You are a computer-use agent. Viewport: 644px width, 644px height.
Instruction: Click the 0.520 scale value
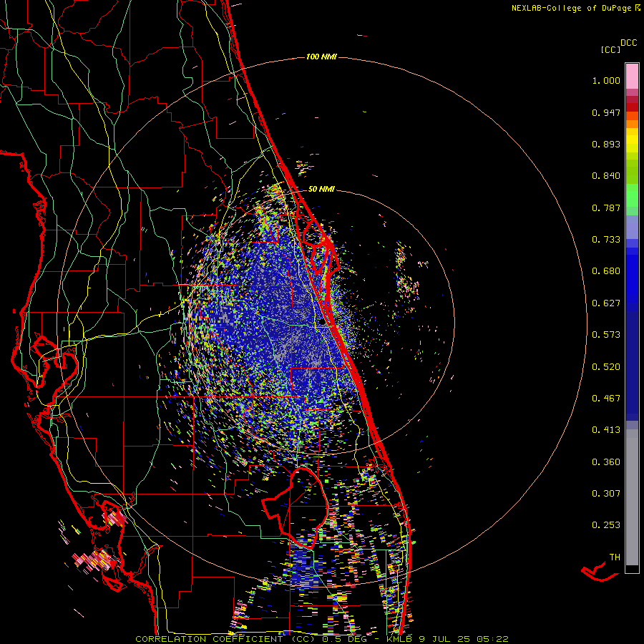pyautogui.click(x=606, y=366)
